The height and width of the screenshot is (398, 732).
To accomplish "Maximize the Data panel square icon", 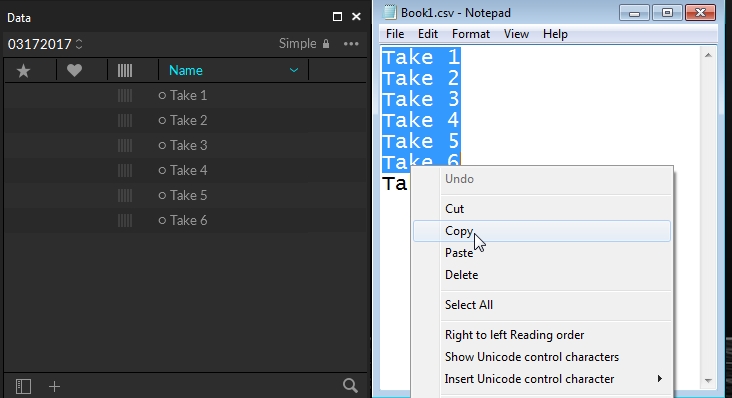I will [337, 17].
